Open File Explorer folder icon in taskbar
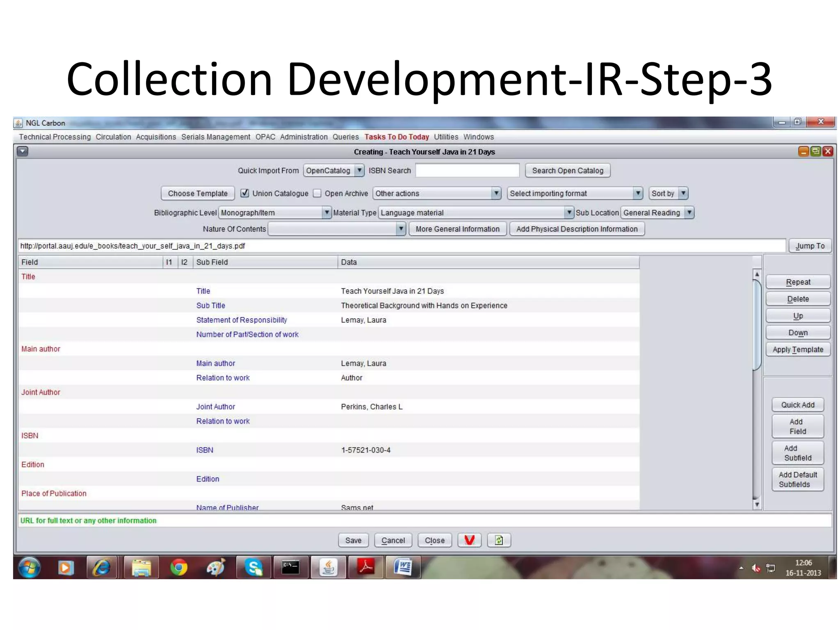 point(141,568)
